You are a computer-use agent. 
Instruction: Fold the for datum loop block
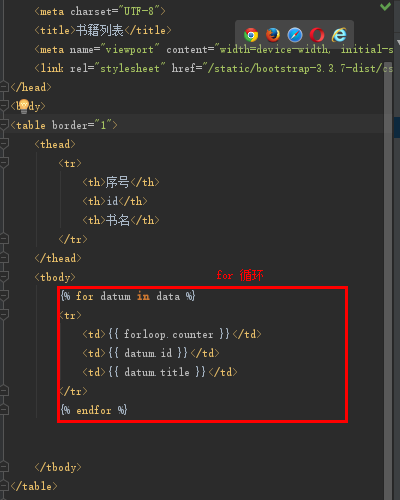tap(4, 296)
